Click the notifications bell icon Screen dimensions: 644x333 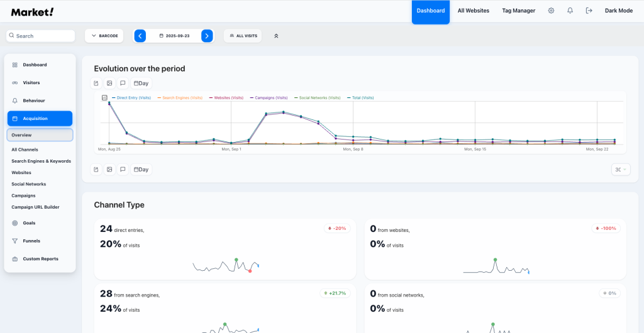pos(570,11)
